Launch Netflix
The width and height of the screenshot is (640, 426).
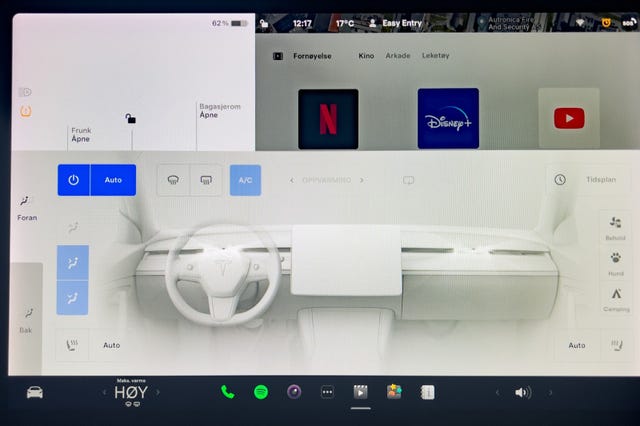point(328,119)
